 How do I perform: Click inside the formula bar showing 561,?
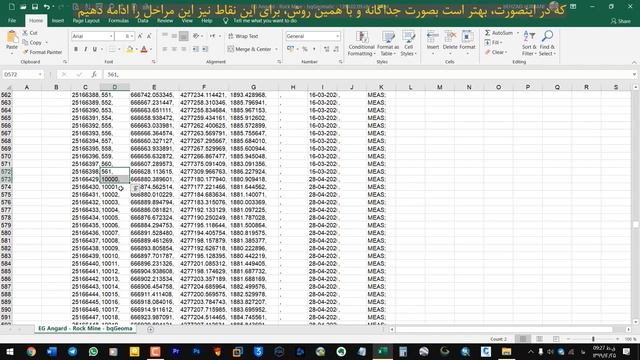367,74
